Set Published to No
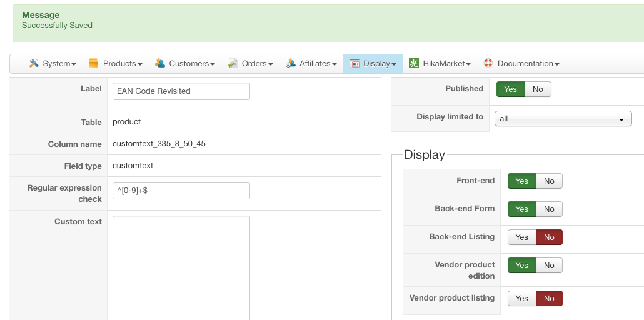Viewport: 644px width, 320px height. click(x=538, y=89)
